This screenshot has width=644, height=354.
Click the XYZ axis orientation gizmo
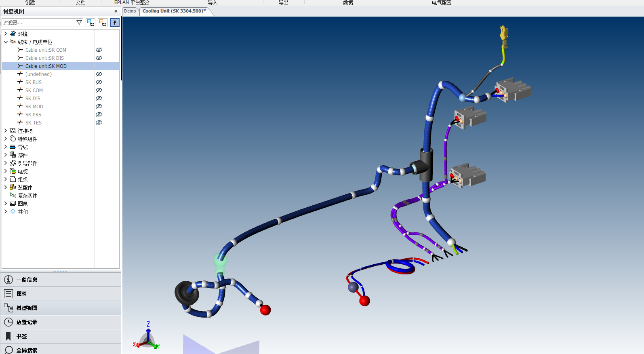coord(147,337)
